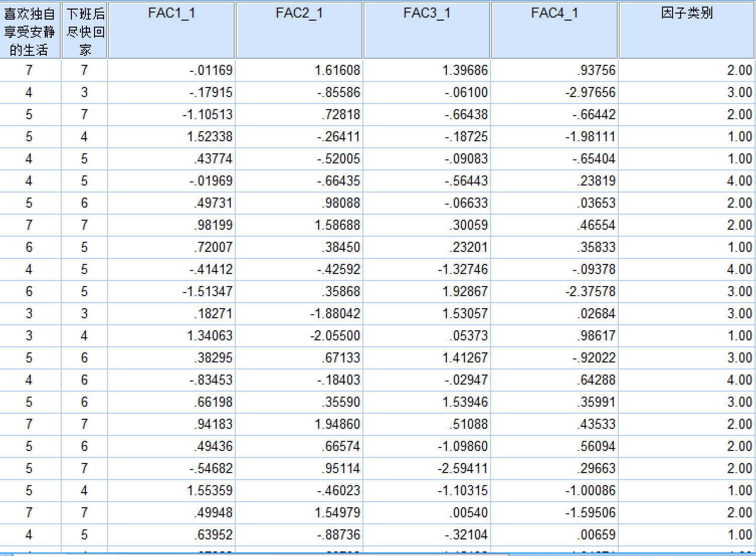The image size is (756, 556).
Task: Select the FAC4_1 column header
Action: point(554,30)
